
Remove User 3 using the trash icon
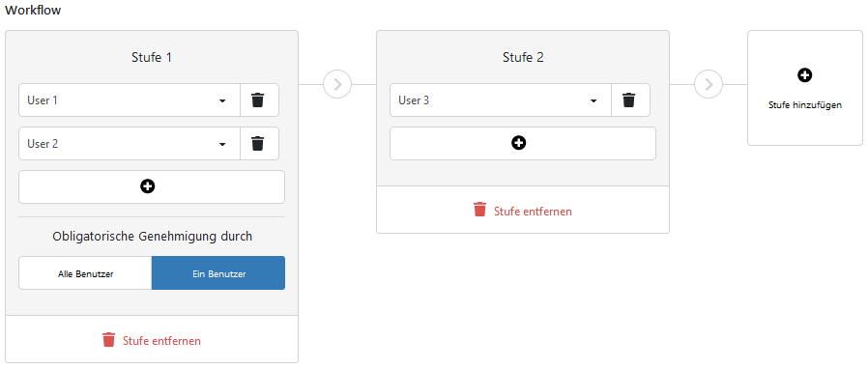pos(630,100)
